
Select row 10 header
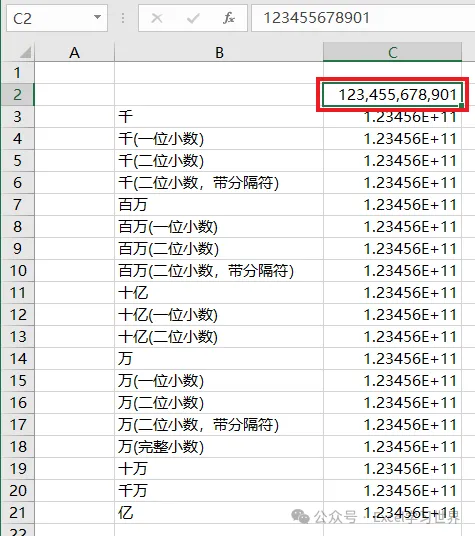coord(18,271)
